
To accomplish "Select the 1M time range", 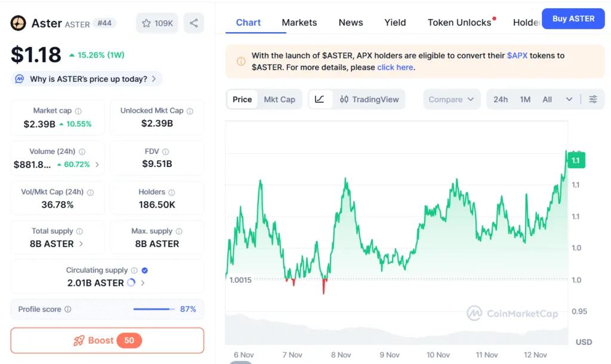I will pos(525,99).
